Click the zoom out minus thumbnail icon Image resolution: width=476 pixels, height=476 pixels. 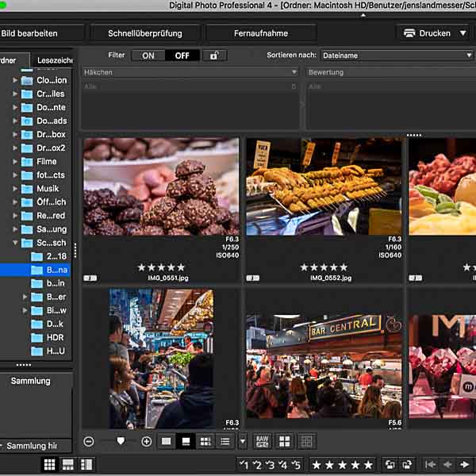pyautogui.click(x=89, y=441)
